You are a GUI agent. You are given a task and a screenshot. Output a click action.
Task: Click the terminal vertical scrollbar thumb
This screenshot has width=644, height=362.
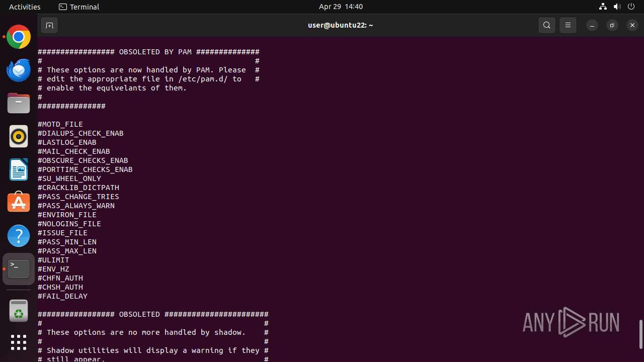[x=640, y=334]
